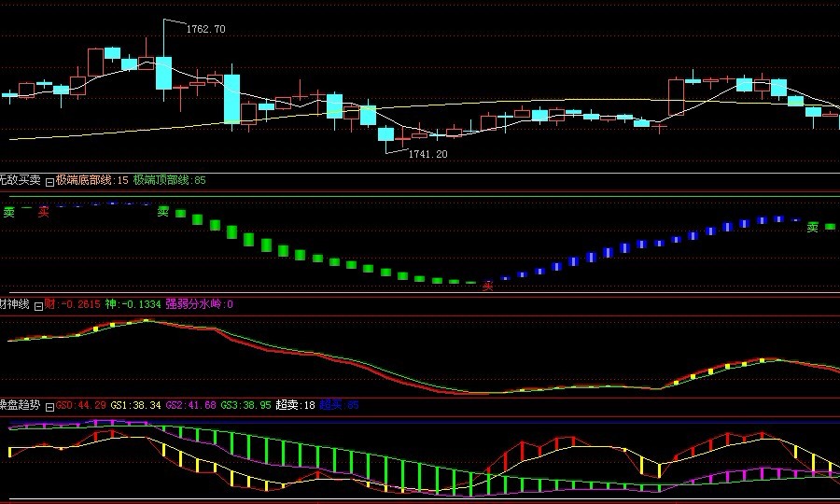Collapse the 无敌买卖 indicator panel box
Screen dimensions: 840x504
coord(49,182)
